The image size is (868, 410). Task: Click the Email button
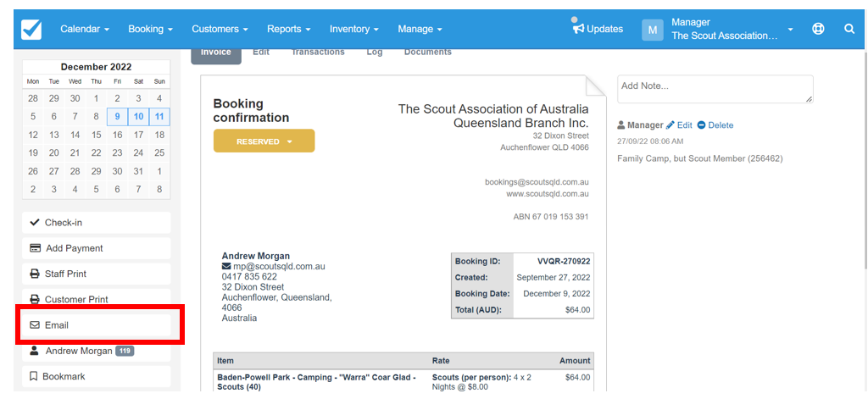97,325
